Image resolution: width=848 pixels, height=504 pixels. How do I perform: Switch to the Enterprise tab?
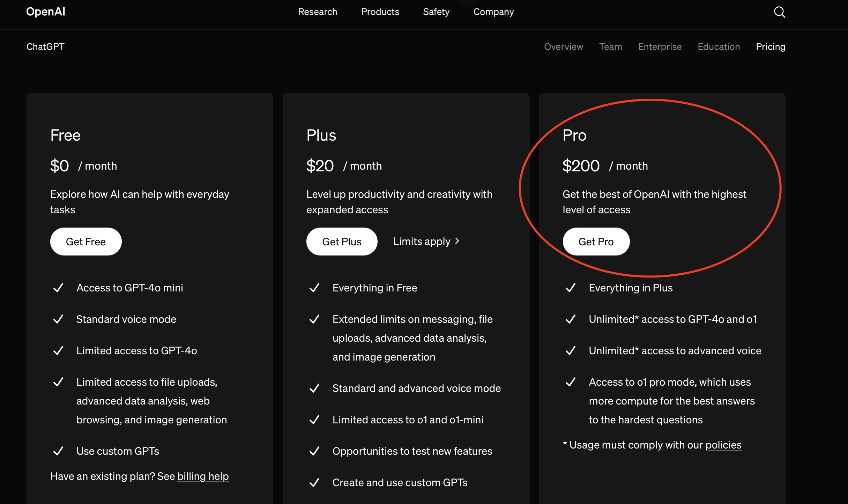660,47
